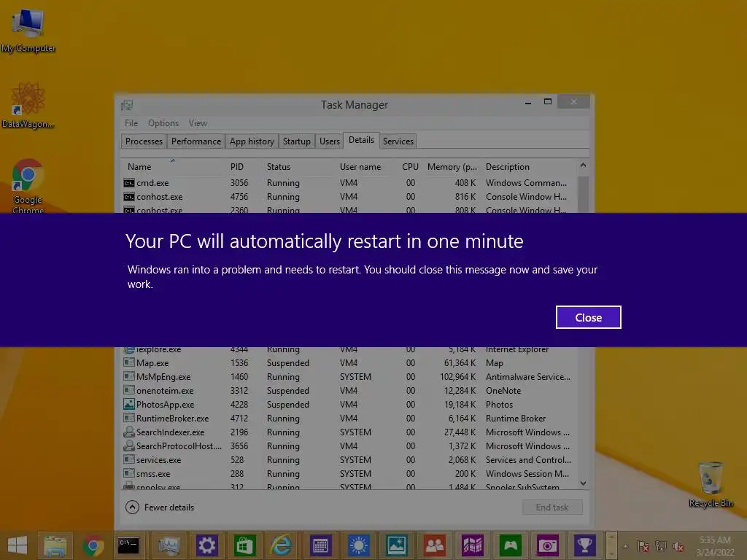Click the SearchProtocolHost process icon

tap(128, 446)
